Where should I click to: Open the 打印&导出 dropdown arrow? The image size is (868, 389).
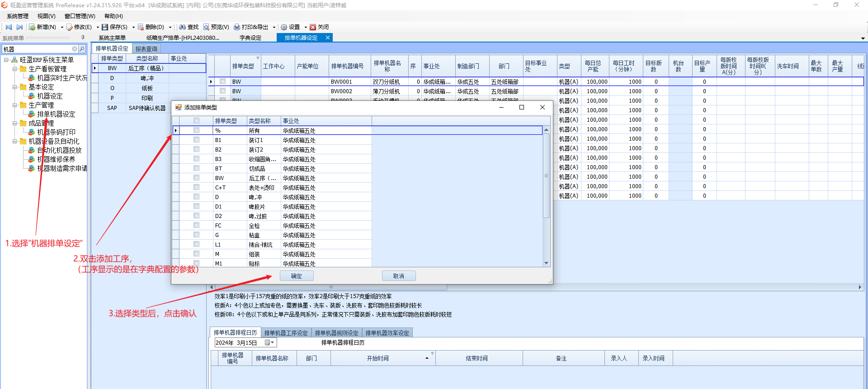pos(274,27)
